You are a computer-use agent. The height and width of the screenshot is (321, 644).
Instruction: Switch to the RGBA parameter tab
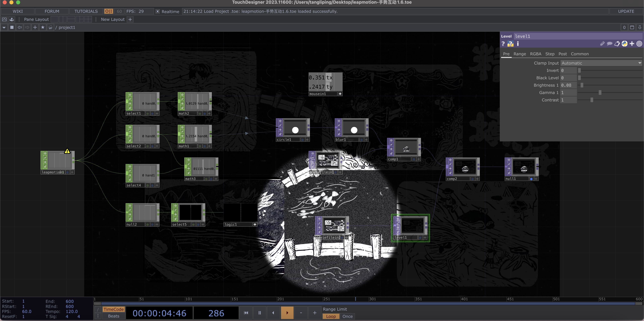pos(535,54)
